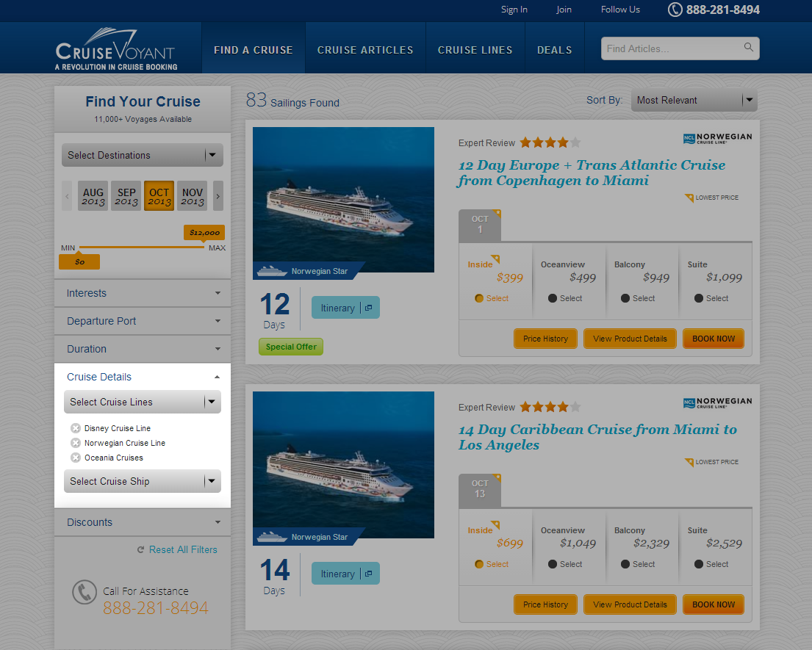Click the Find Articles search field
812x650 pixels.
point(680,48)
